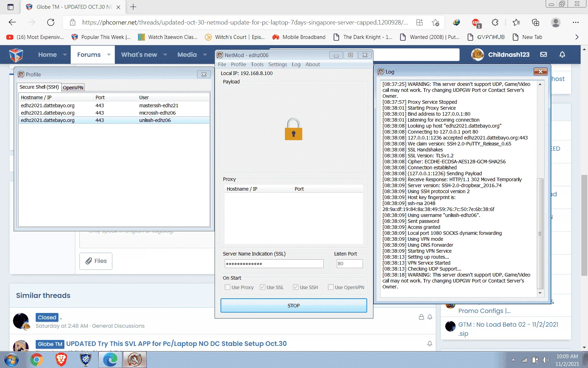This screenshot has height=368, width=588.
Task: Open browser tab actions menu icon
Action: tap(10, 7)
